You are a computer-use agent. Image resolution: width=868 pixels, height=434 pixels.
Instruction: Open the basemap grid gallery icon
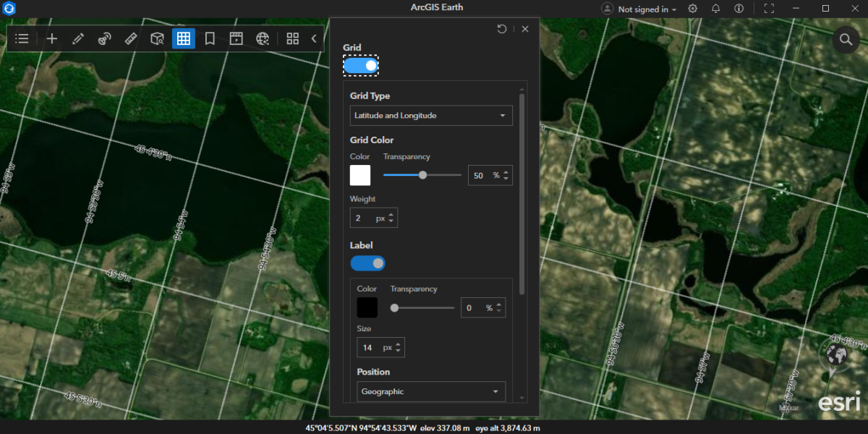click(292, 38)
